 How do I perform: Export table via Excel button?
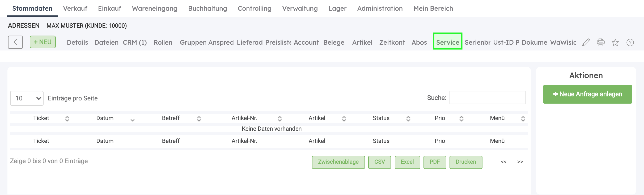click(407, 162)
